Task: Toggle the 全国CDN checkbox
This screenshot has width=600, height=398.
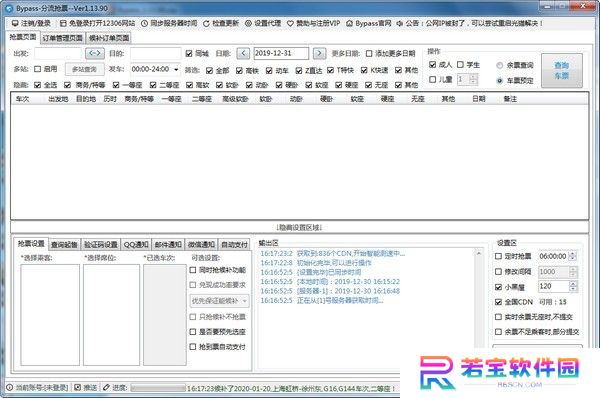Action: click(x=498, y=302)
